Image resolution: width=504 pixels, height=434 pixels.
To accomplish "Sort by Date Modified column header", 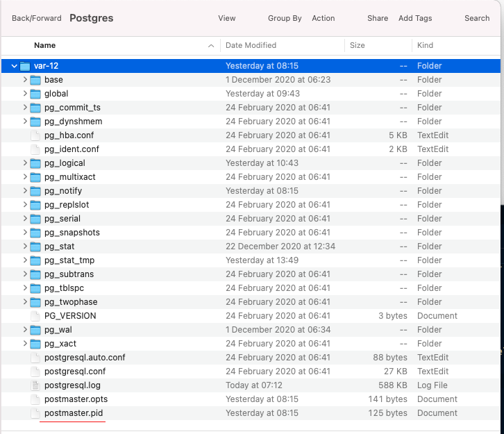I will pos(251,45).
